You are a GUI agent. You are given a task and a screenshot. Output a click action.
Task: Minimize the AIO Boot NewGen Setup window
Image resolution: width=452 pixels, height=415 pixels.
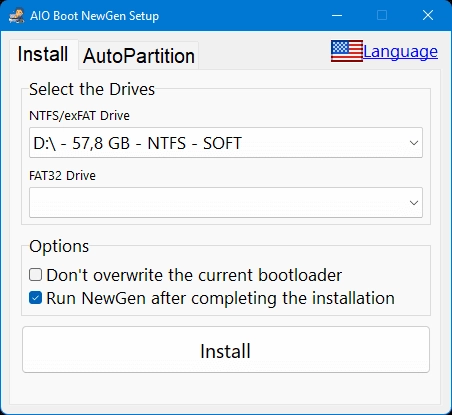tap(337, 15)
